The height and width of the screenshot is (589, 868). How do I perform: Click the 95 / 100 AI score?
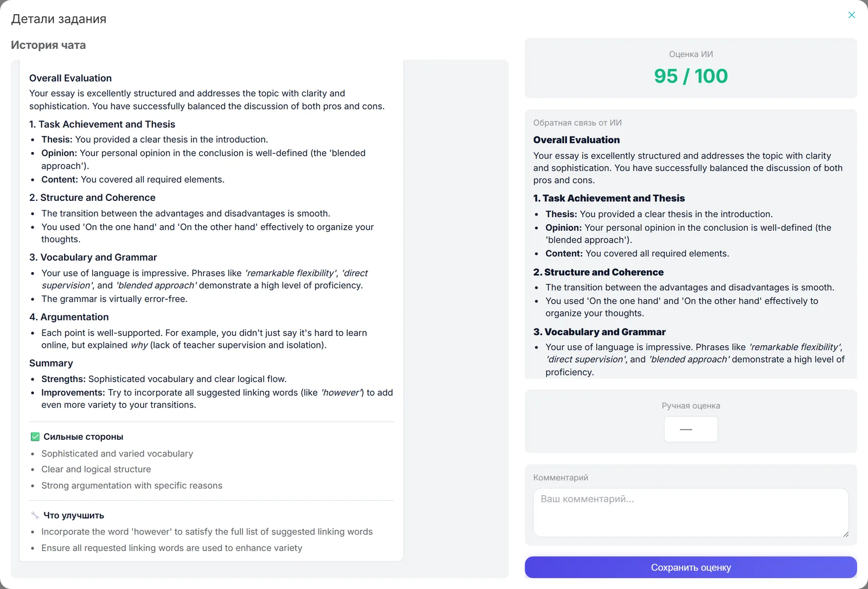coord(691,76)
